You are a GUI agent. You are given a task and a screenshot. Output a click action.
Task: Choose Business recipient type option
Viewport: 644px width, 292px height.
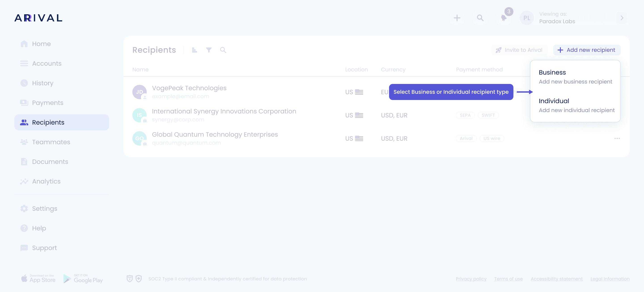click(575, 77)
